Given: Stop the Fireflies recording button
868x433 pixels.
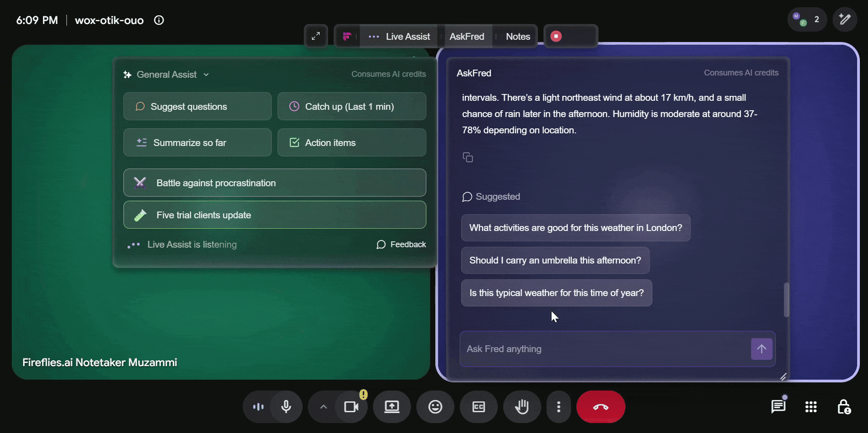Looking at the screenshot, I should [556, 36].
